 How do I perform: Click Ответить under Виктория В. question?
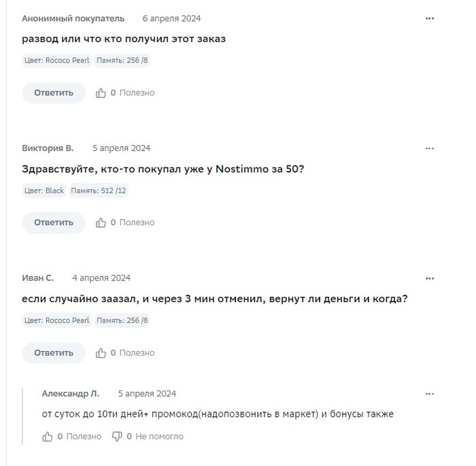coord(54,222)
